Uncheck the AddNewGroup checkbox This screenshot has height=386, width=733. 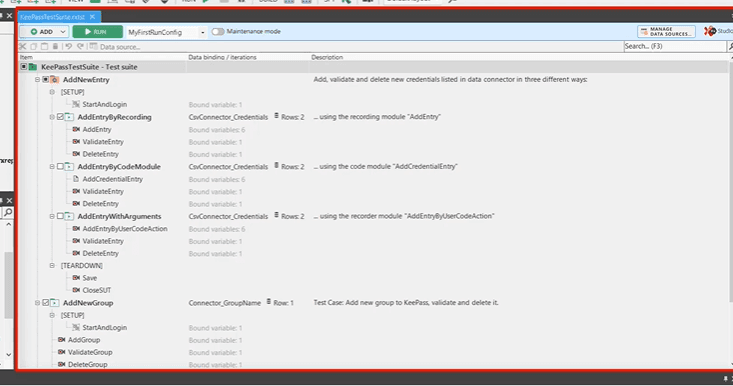coord(46,303)
